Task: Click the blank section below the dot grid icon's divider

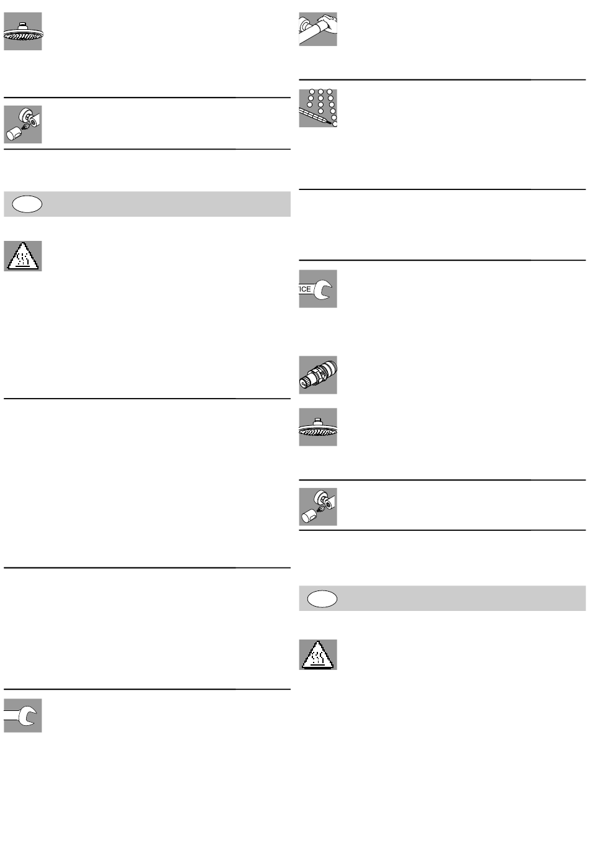Action: (x=442, y=225)
